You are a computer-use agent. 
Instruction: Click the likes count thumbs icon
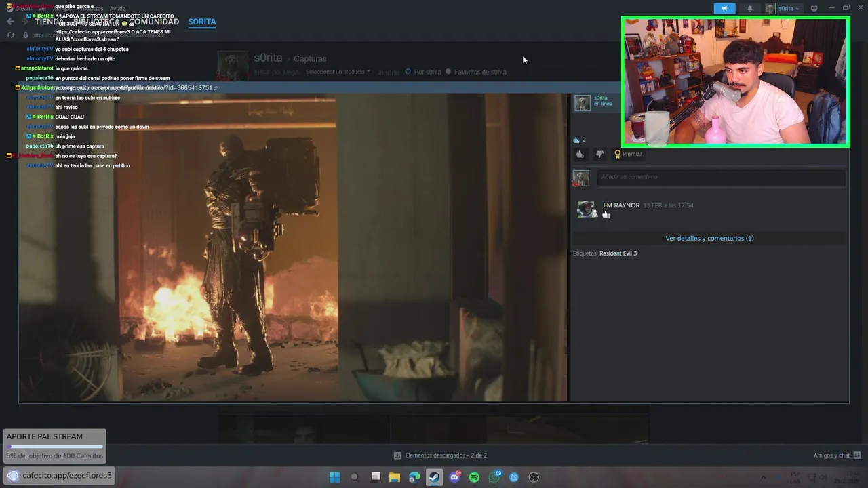tap(576, 140)
